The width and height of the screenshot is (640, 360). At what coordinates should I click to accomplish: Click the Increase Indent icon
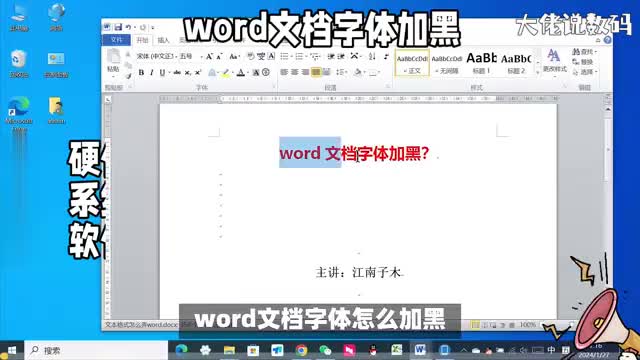point(341,56)
